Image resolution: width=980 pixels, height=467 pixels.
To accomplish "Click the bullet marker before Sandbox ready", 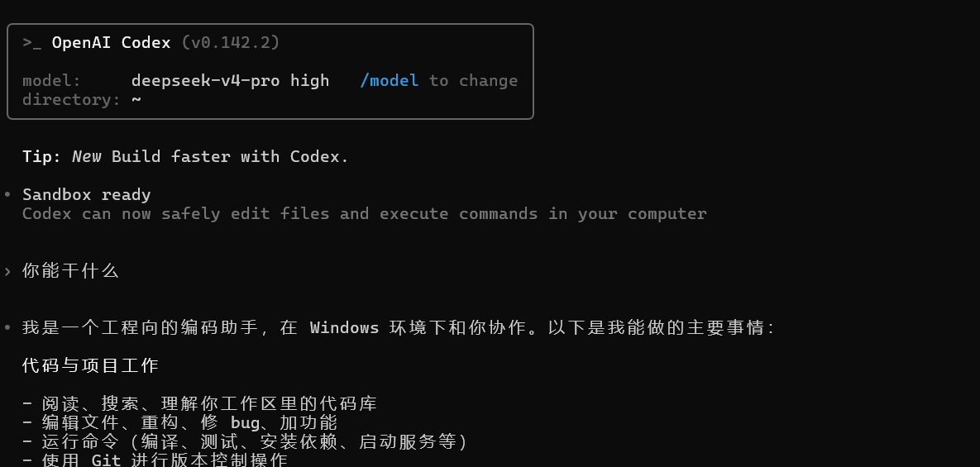I will pyautogui.click(x=7, y=194).
